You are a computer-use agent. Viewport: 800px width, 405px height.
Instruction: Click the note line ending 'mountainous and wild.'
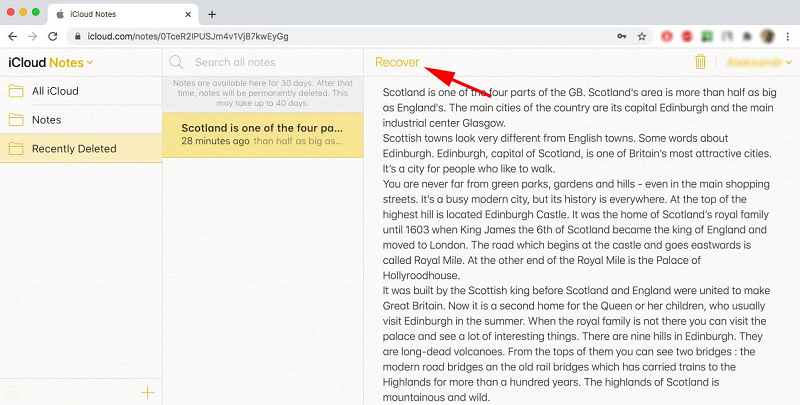[x=436, y=397]
